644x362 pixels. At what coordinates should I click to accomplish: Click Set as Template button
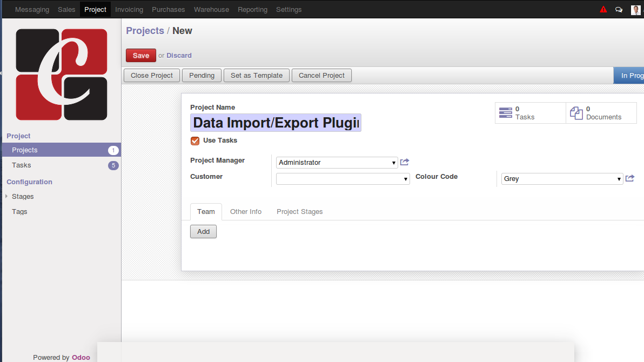tap(257, 76)
